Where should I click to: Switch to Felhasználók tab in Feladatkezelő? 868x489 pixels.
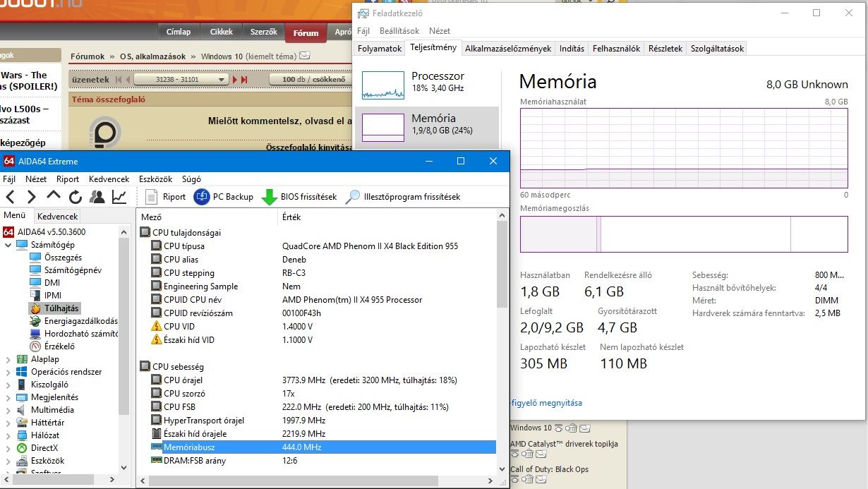point(616,49)
